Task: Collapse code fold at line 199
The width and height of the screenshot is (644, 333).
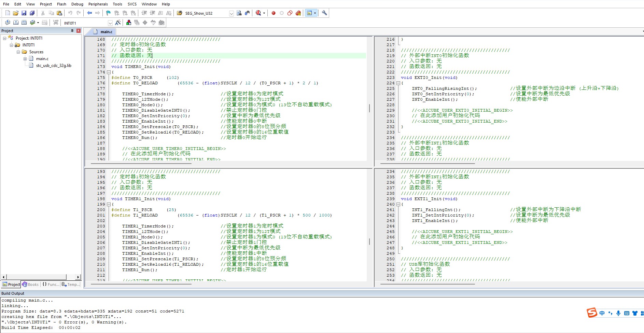Action: coord(108,204)
